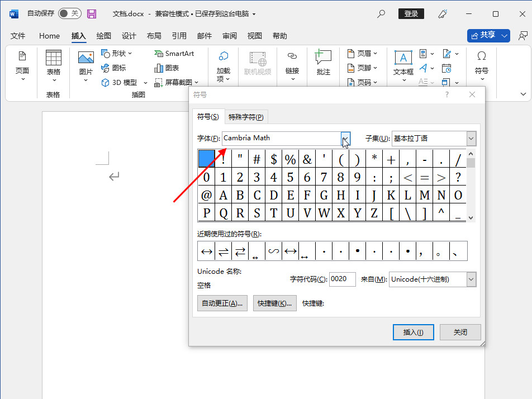Open the 帮助 help tab
The height and width of the screenshot is (399, 532).
(279, 36)
